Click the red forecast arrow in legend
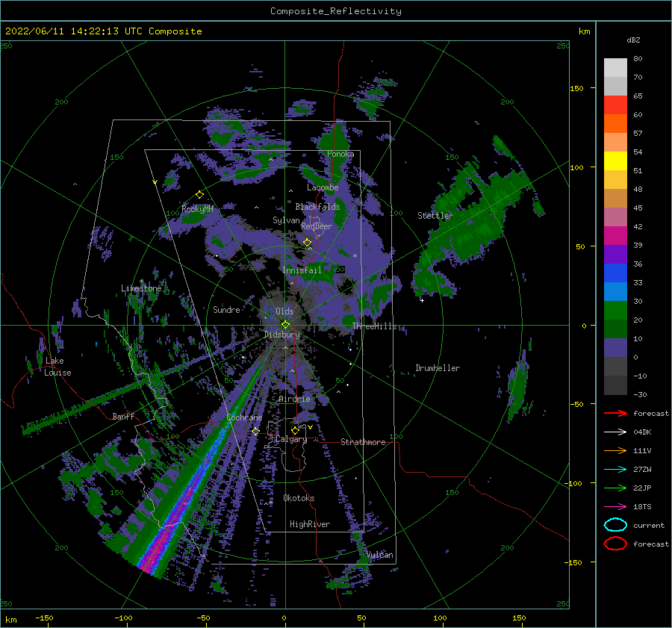The width and height of the screenshot is (672, 628). 615,413
